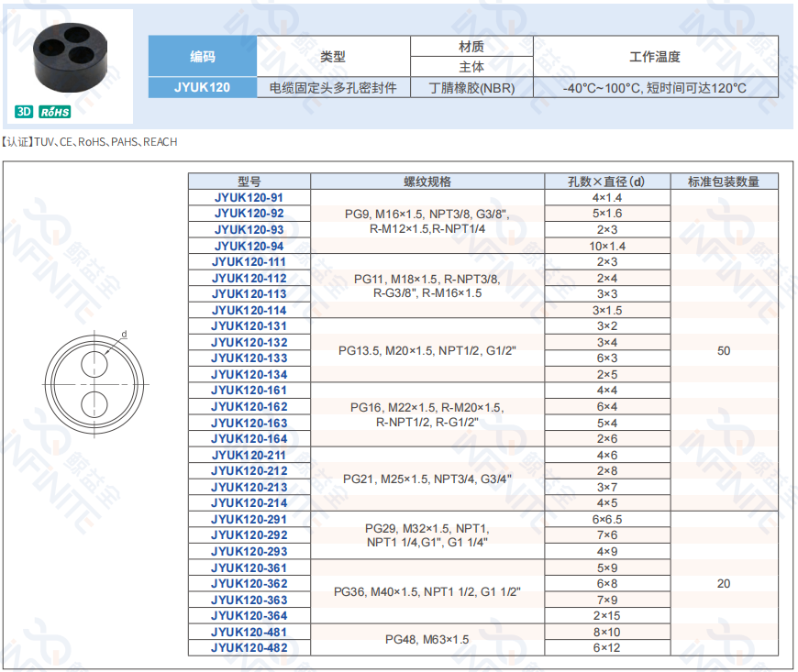
Task: Select thread spec PG48, M63×1.5 cell
Action: (427, 639)
